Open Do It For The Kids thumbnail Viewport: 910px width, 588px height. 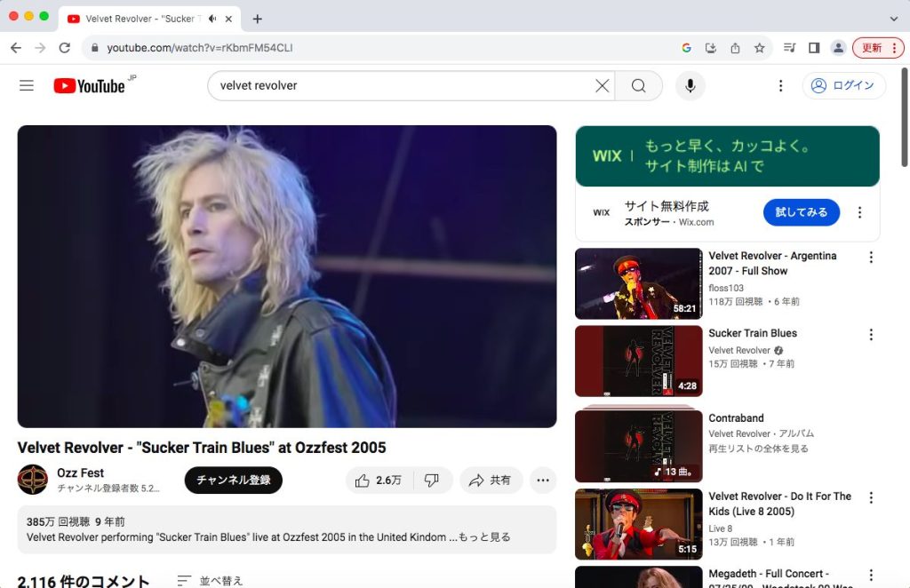coord(638,524)
